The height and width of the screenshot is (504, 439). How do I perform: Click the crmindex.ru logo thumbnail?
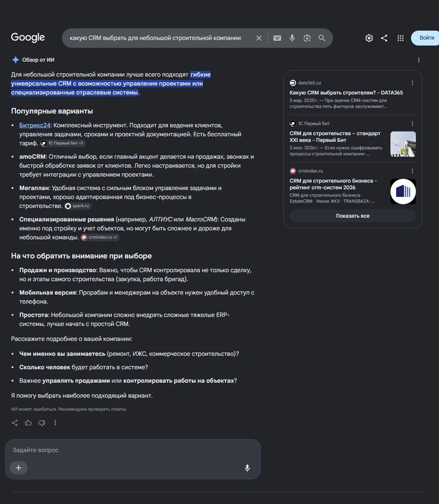click(403, 191)
